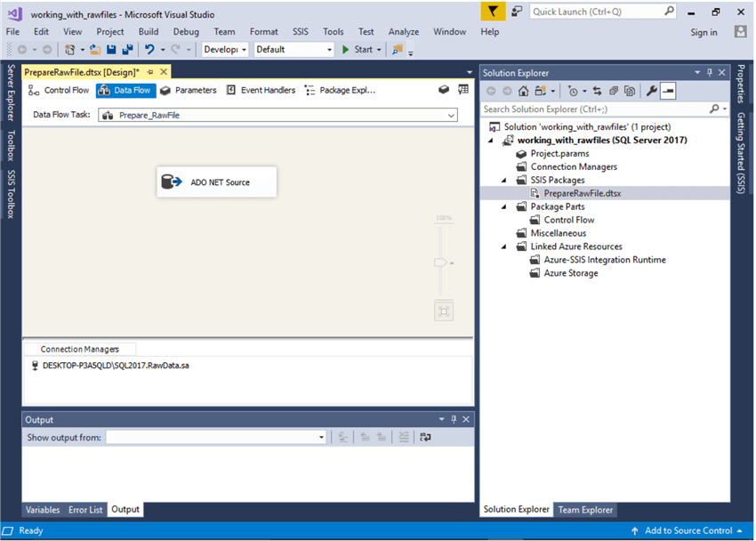The width and height of the screenshot is (756, 541).
Task: Click the Pending Changes Filter clock icon
Action: (572, 91)
